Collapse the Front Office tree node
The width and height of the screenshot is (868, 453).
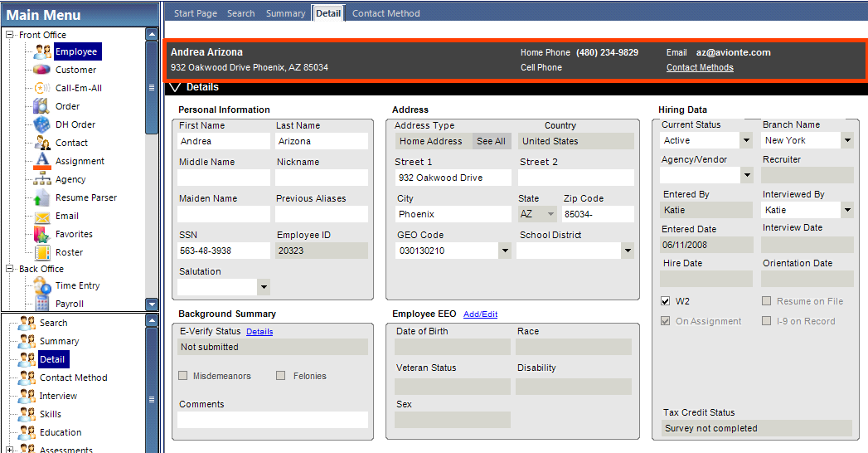click(9, 34)
